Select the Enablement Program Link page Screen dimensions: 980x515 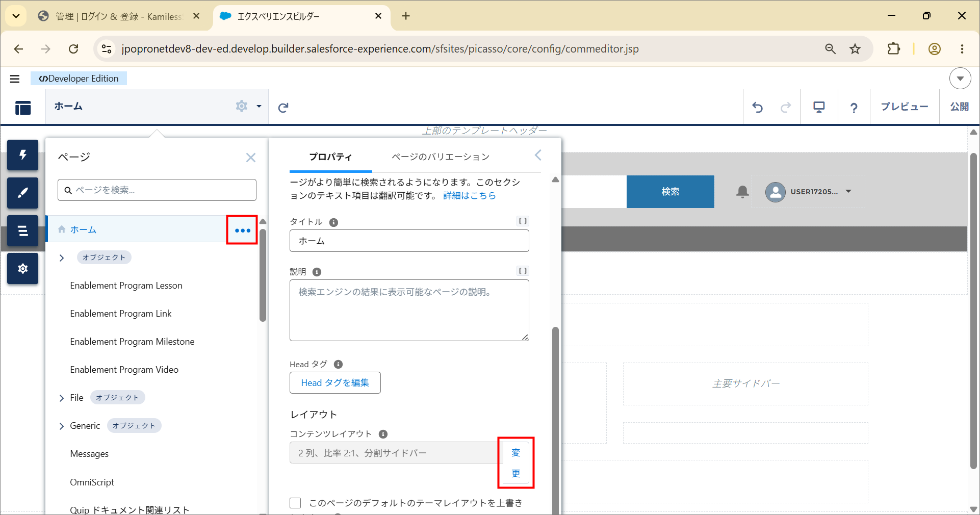(121, 314)
